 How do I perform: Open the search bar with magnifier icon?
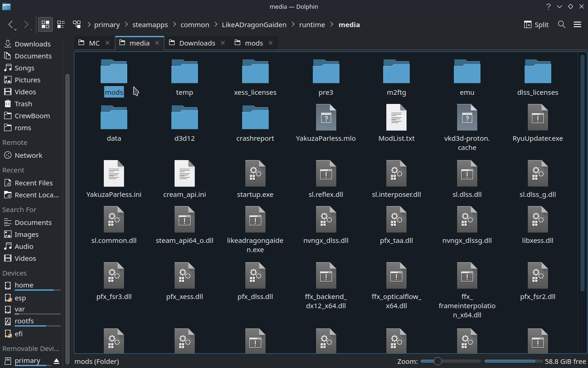coord(561,24)
